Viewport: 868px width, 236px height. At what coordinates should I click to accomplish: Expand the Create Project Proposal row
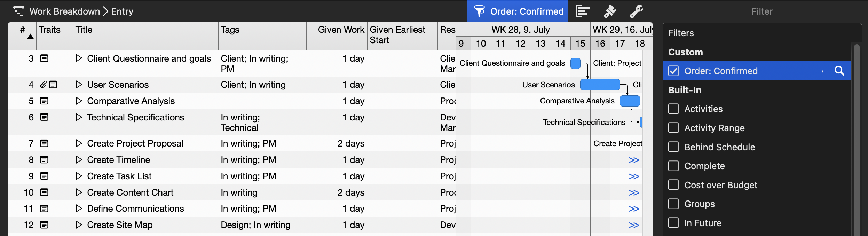[79, 143]
